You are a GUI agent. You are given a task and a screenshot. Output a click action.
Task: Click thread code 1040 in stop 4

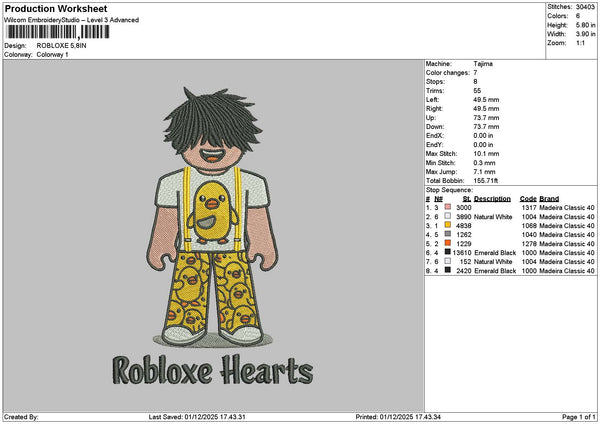(529, 235)
